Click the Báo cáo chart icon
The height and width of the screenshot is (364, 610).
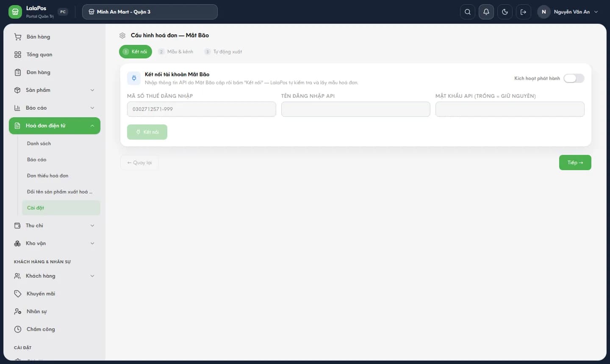click(17, 108)
